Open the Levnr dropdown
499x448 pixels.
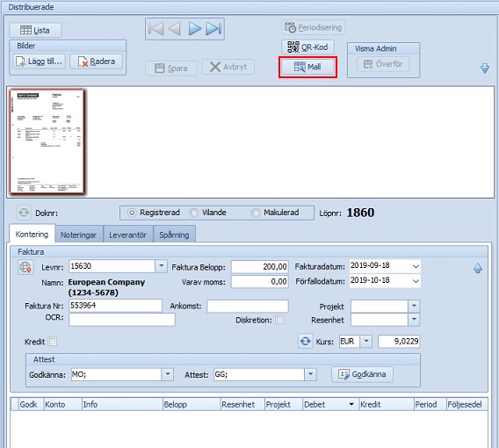click(x=162, y=265)
